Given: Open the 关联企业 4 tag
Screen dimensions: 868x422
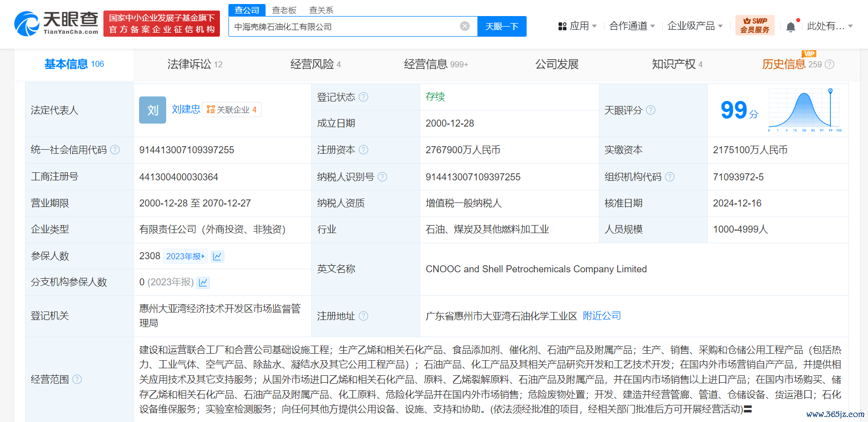Looking at the screenshot, I should pos(231,110).
